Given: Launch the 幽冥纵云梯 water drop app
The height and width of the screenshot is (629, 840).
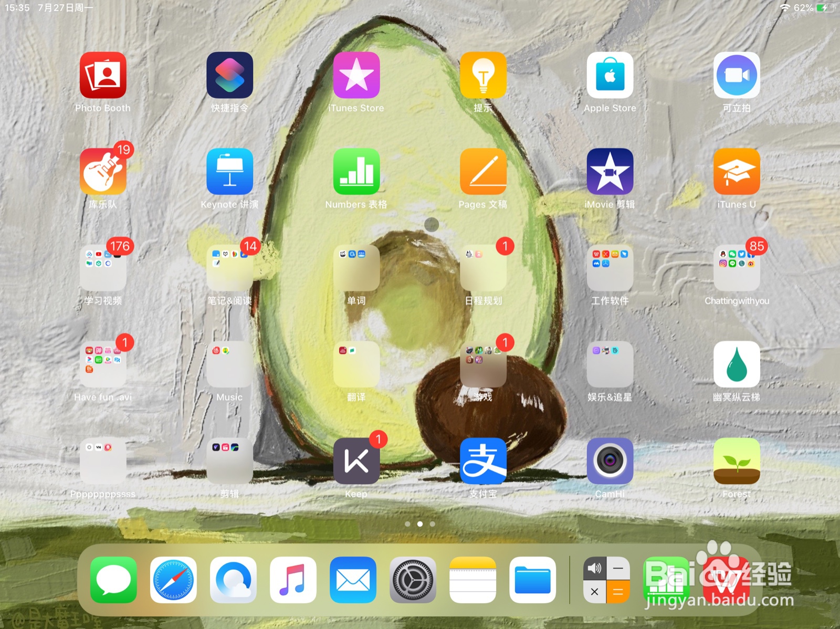Looking at the screenshot, I should (737, 364).
